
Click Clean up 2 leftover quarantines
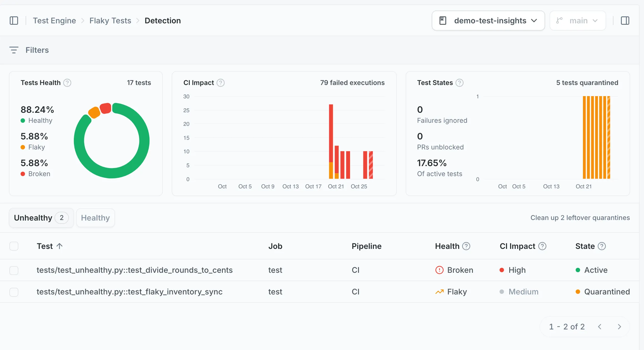point(580,218)
